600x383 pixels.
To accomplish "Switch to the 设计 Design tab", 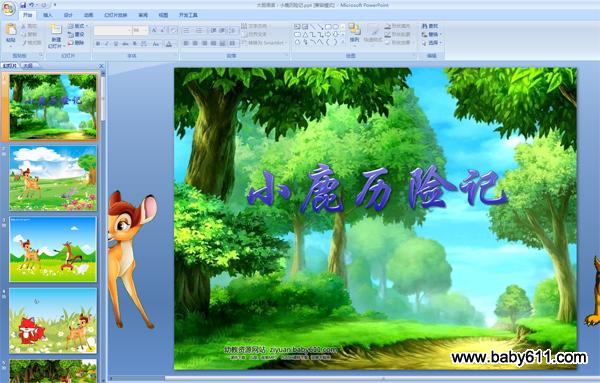I will (68, 15).
